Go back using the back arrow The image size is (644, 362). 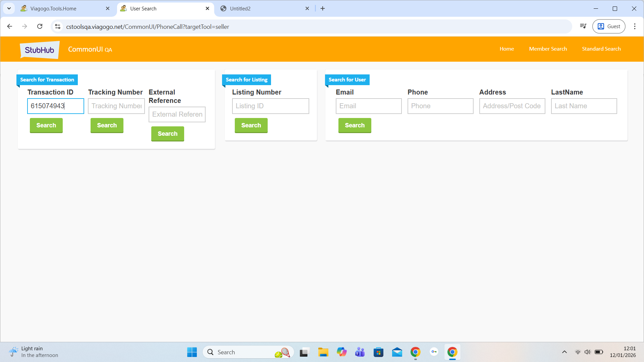(x=10, y=26)
